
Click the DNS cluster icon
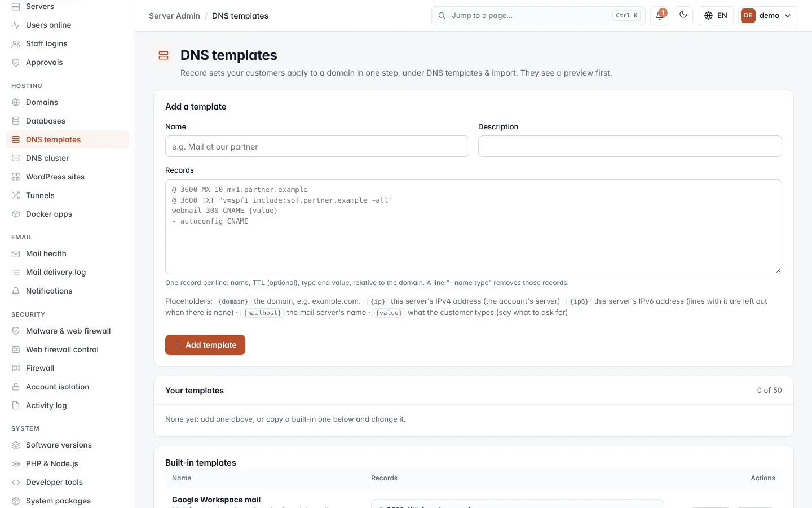point(16,159)
